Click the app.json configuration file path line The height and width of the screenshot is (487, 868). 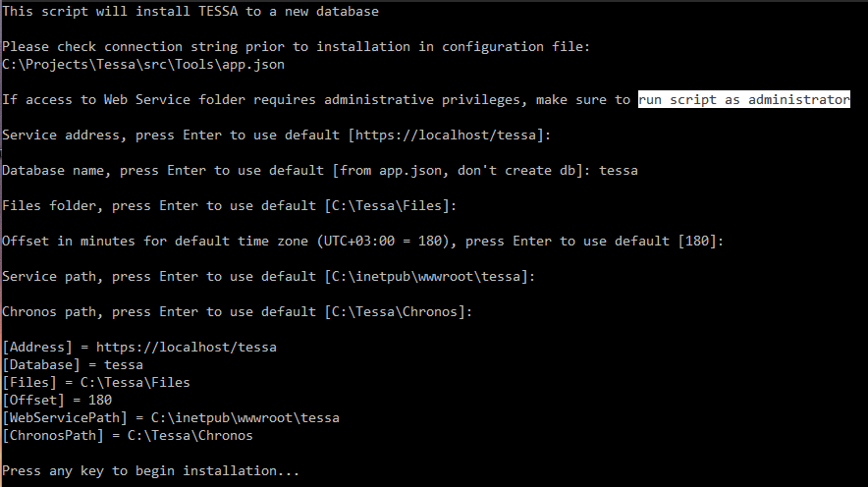click(143, 64)
